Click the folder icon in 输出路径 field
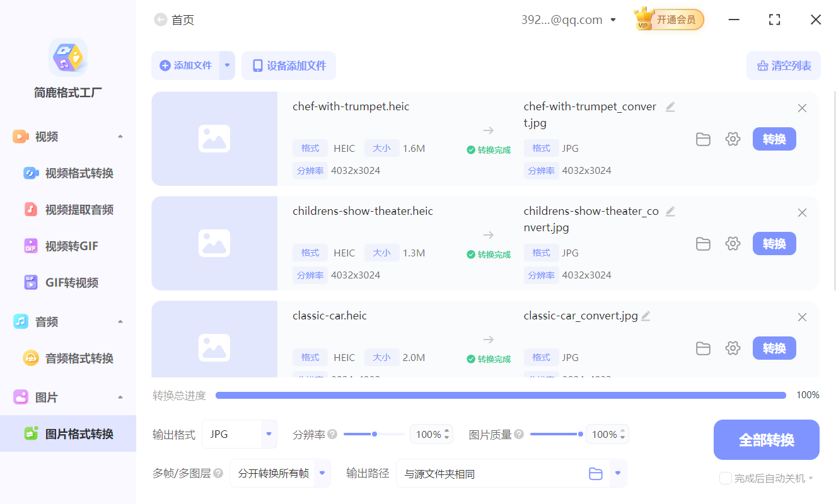Image resolution: width=836 pixels, height=504 pixels. pyautogui.click(x=595, y=473)
